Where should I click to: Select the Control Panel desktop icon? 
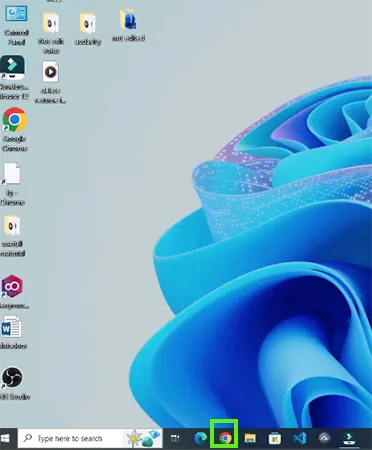point(17,25)
